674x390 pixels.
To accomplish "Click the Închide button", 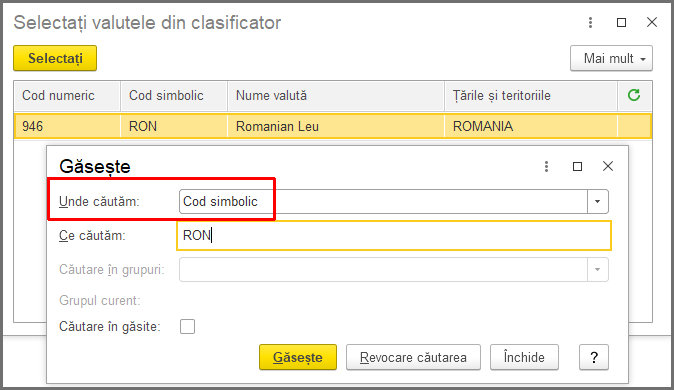I will (x=524, y=357).
